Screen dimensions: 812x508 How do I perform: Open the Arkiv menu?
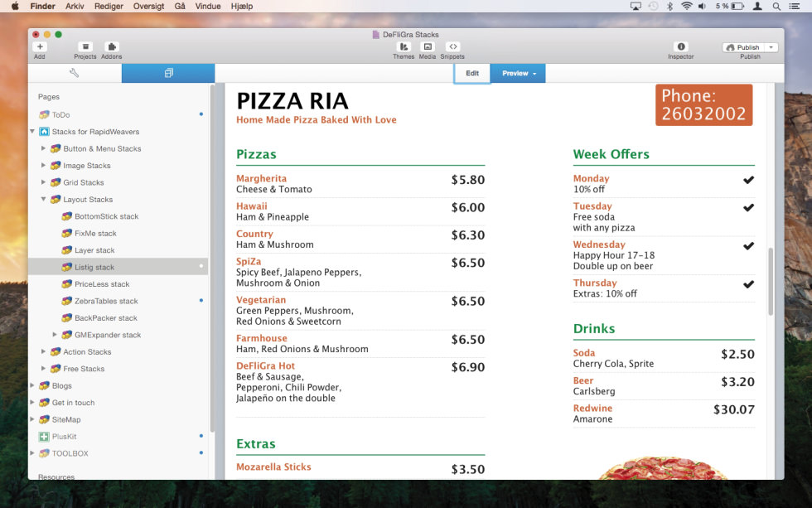tap(75, 6)
